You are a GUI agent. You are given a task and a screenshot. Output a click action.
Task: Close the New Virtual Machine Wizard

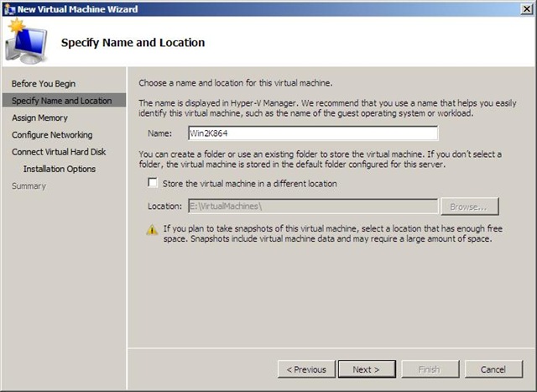(x=527, y=9)
